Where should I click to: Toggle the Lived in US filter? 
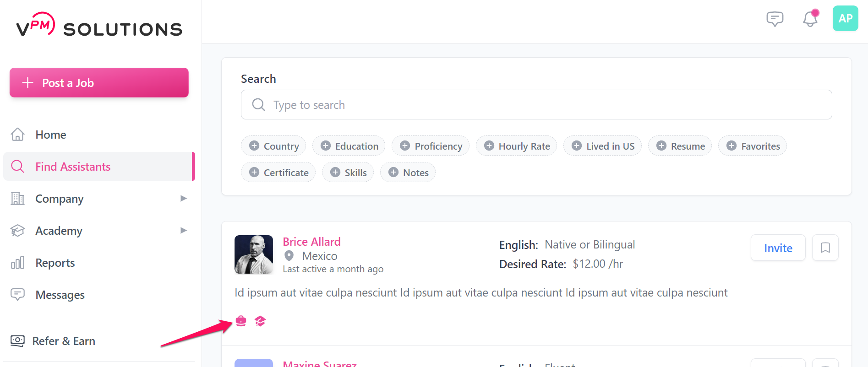point(602,146)
